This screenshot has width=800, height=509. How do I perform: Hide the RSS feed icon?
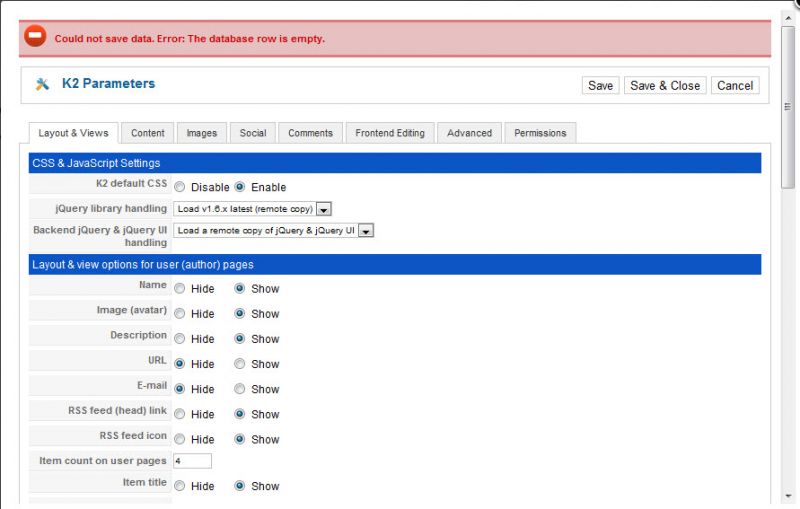[180, 439]
